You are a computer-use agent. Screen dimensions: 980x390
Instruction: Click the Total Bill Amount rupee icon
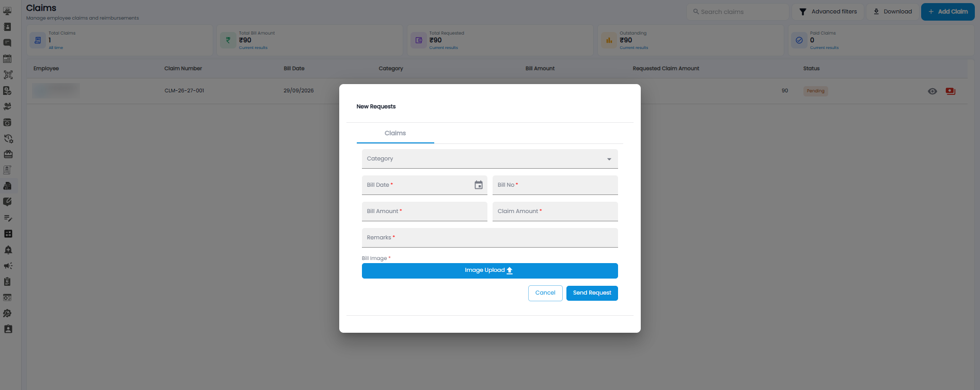228,40
